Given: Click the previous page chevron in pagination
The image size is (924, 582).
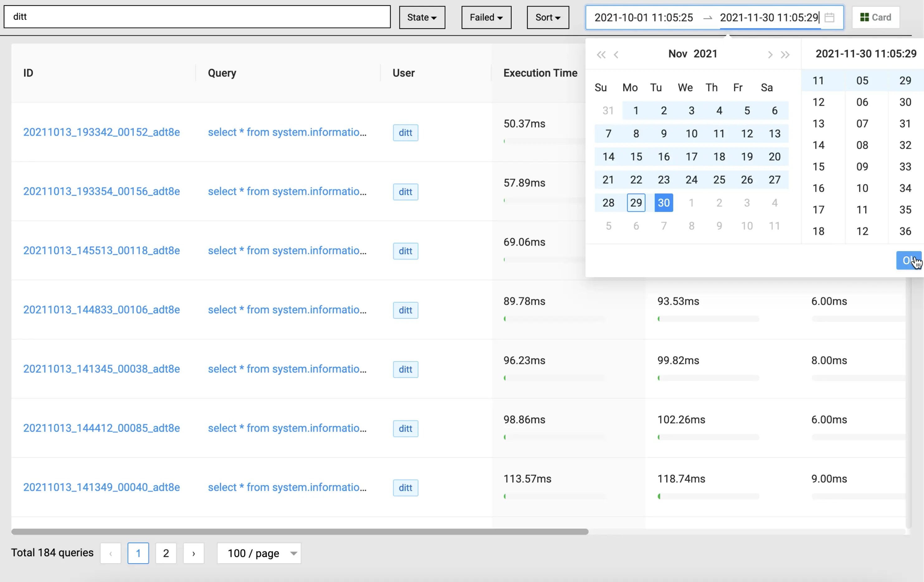Looking at the screenshot, I should pyautogui.click(x=111, y=553).
